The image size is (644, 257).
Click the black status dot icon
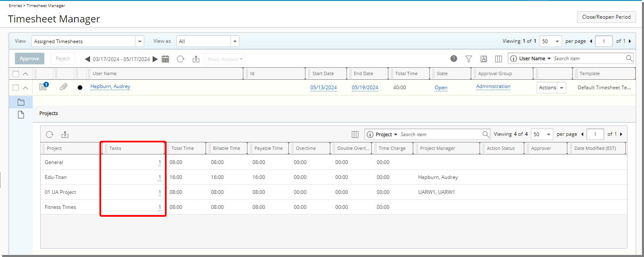(80, 88)
